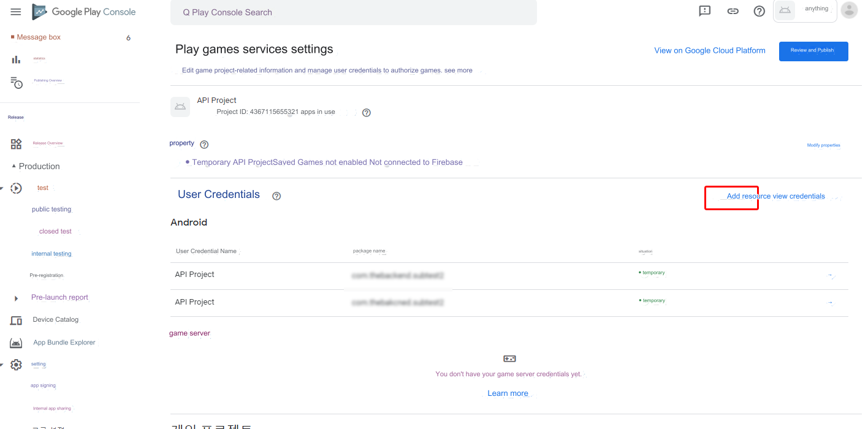Open Device Catalog page
The image size is (868, 429).
click(56, 320)
